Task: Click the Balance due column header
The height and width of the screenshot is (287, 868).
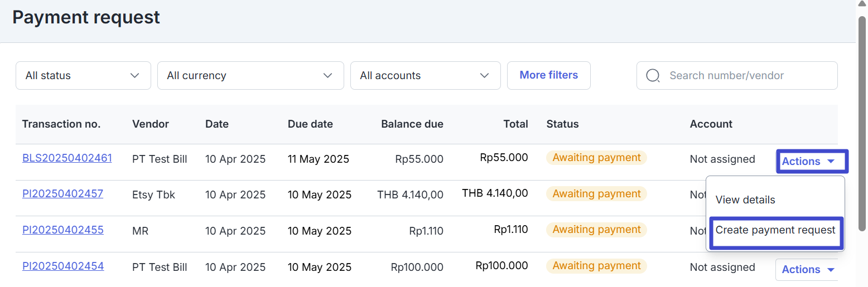Action: tap(412, 124)
